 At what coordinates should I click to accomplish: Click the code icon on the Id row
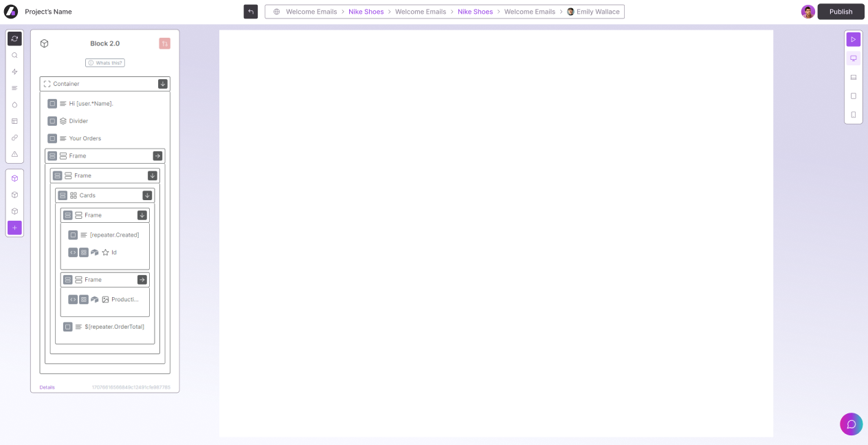(73, 252)
